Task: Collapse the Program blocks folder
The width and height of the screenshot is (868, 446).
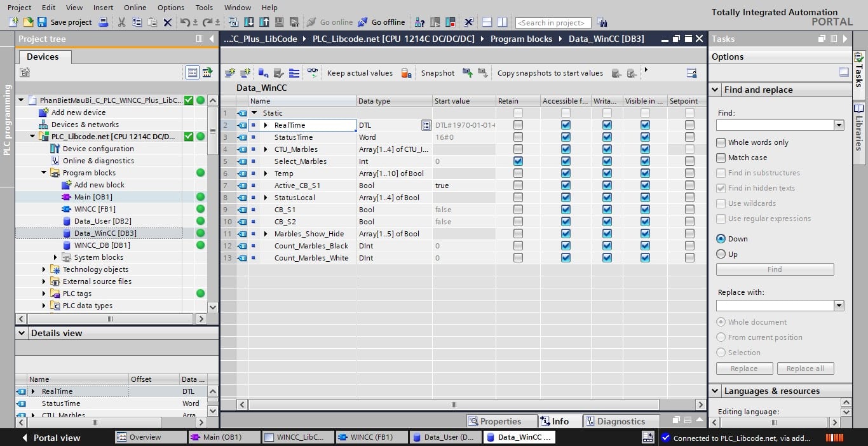Action: coord(44,173)
